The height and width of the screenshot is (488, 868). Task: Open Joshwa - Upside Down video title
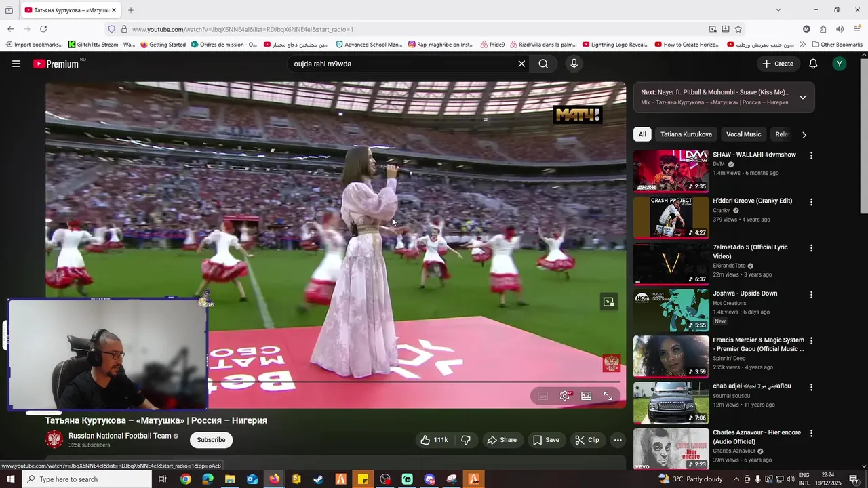(x=745, y=293)
